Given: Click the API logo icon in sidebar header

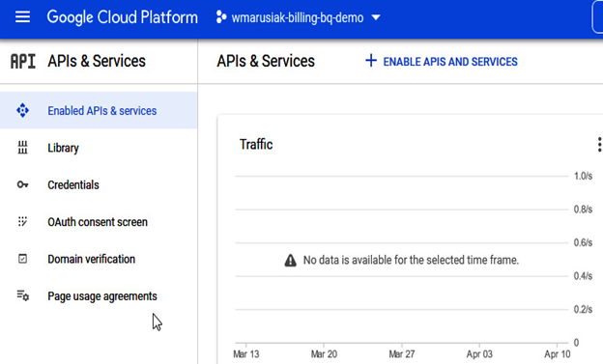Looking at the screenshot, I should point(23,62).
